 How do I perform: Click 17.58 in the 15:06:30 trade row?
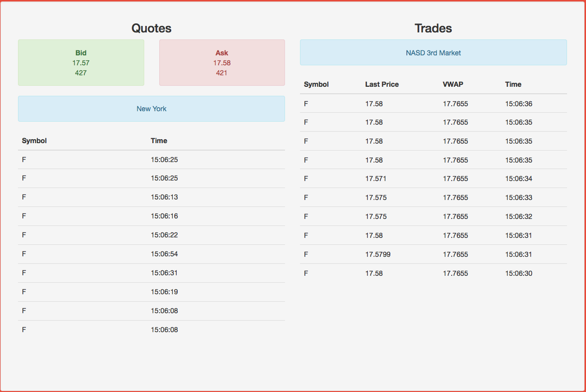point(374,273)
